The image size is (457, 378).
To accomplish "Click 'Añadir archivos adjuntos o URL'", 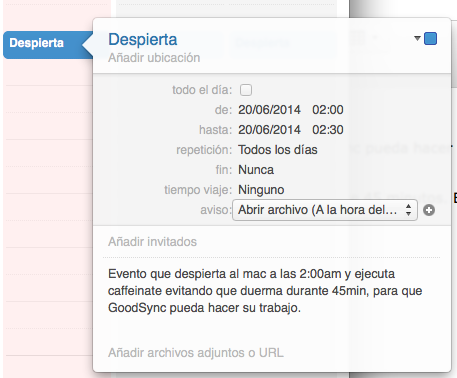I will coord(196,353).
